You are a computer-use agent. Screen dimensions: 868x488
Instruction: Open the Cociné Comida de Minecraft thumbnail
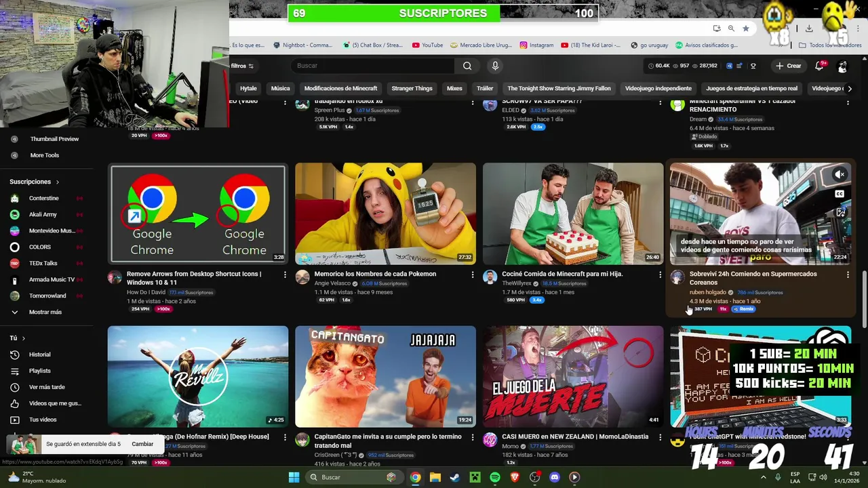pyautogui.click(x=573, y=213)
